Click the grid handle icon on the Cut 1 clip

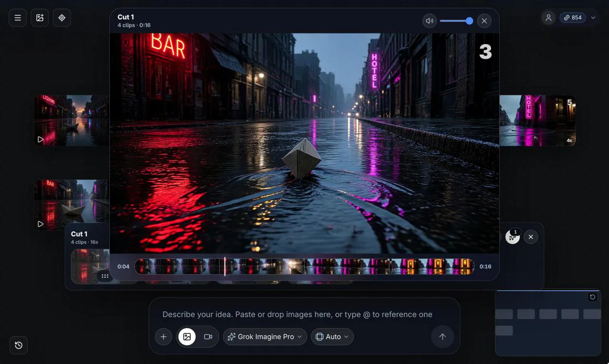[105, 276]
